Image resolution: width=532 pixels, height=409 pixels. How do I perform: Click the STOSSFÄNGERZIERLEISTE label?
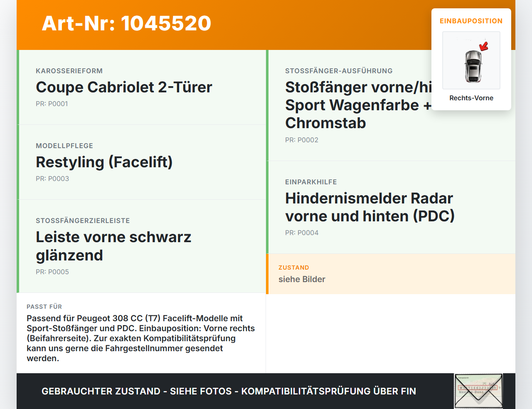pyautogui.click(x=83, y=221)
